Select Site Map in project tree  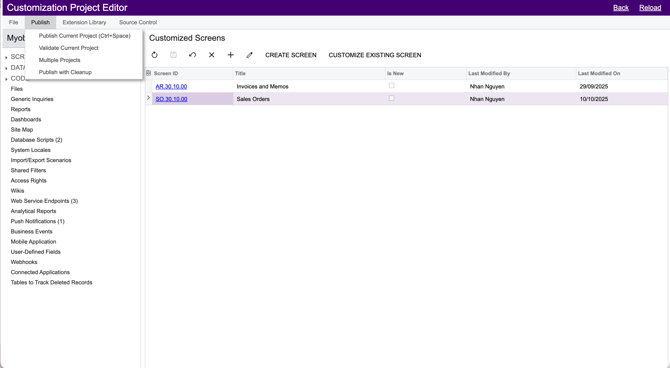point(22,130)
